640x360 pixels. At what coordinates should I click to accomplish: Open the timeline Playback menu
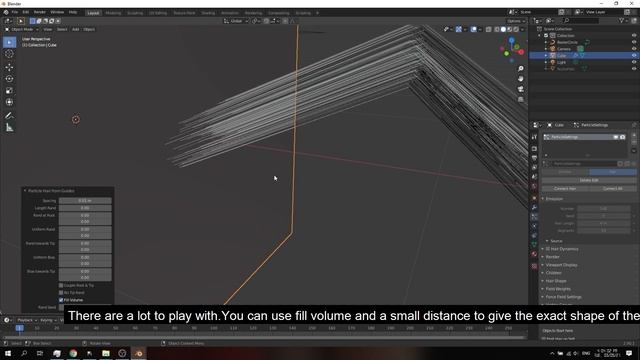[x=27, y=320]
